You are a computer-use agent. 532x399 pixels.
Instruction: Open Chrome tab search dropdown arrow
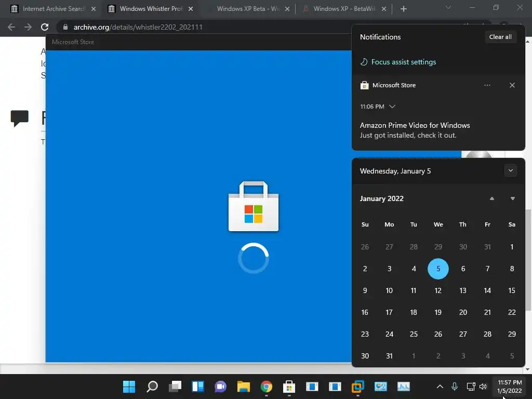[x=448, y=7]
